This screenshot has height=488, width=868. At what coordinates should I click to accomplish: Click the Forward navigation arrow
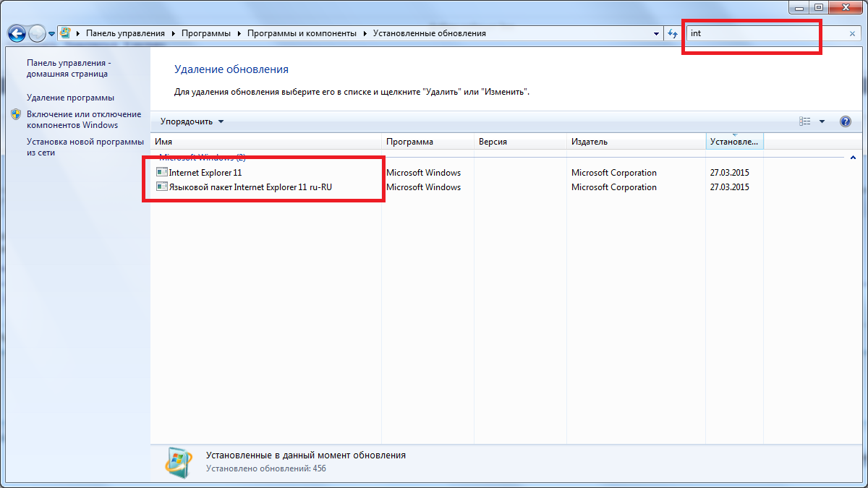click(x=37, y=33)
